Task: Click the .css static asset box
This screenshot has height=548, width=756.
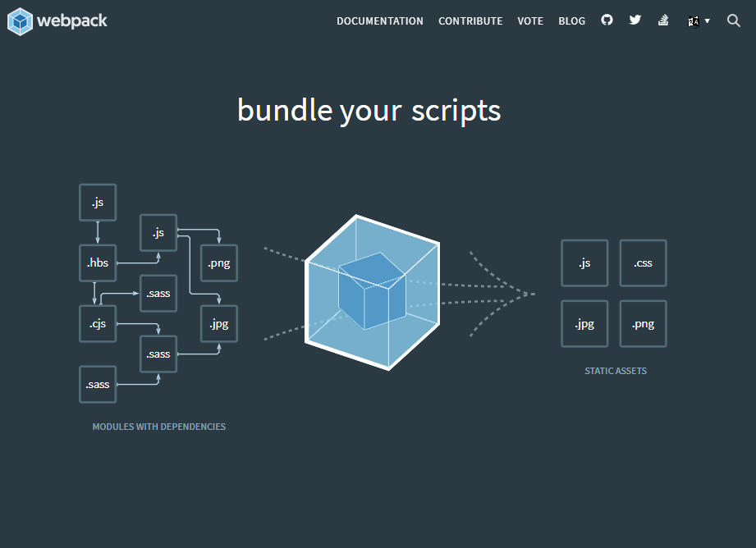Action: (x=643, y=263)
